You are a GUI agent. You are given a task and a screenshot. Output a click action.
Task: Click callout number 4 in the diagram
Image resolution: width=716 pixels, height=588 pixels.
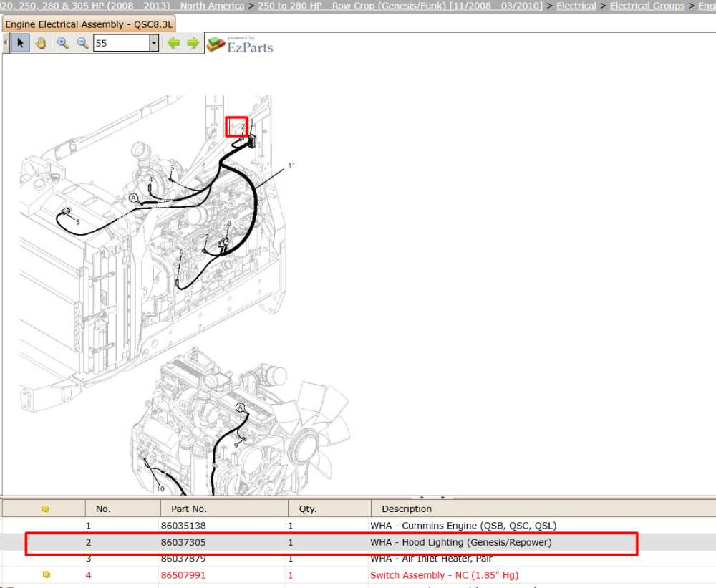point(150,180)
